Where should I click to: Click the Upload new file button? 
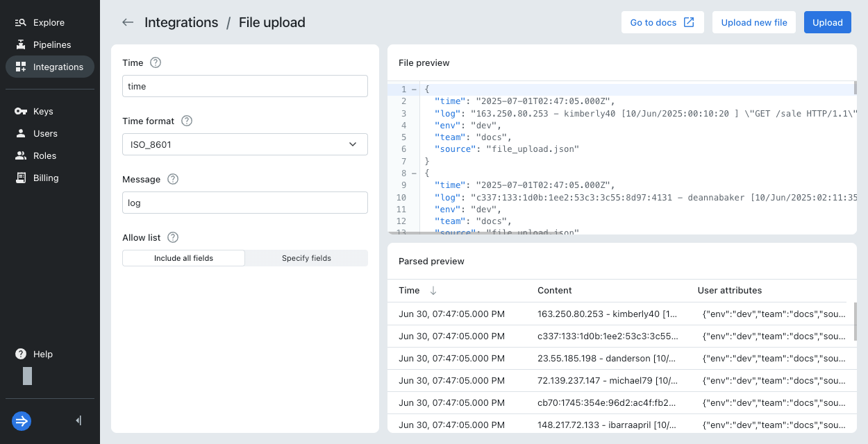[754, 22]
